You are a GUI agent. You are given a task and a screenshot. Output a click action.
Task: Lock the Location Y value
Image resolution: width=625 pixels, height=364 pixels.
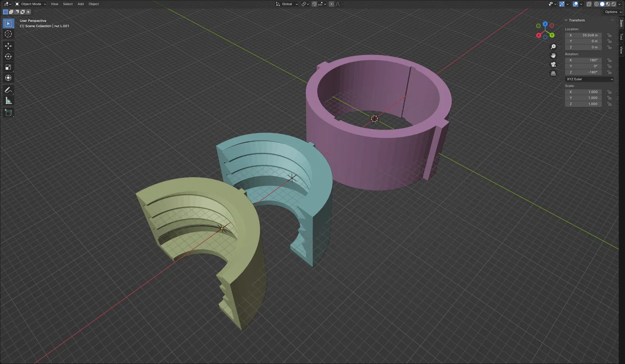point(609,41)
